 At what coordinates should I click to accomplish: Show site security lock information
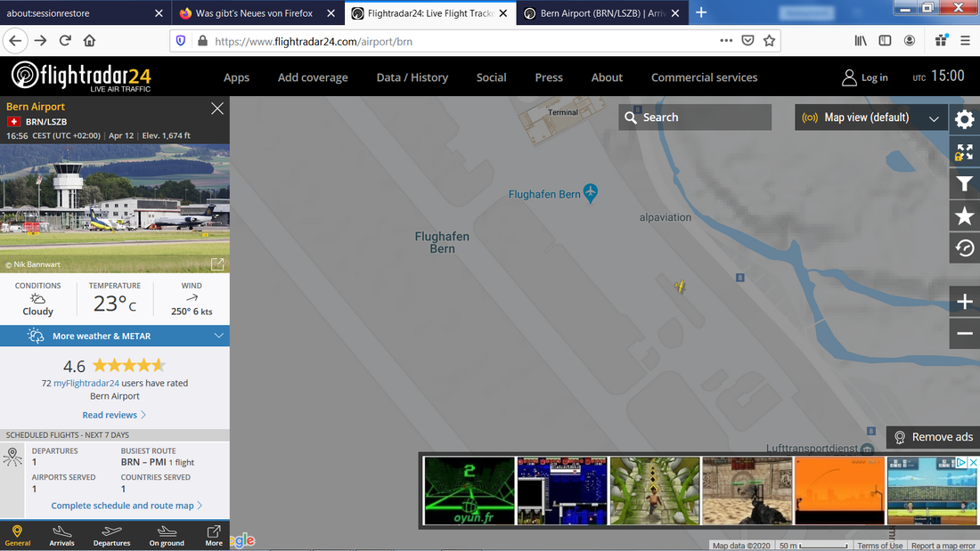pyautogui.click(x=202, y=41)
